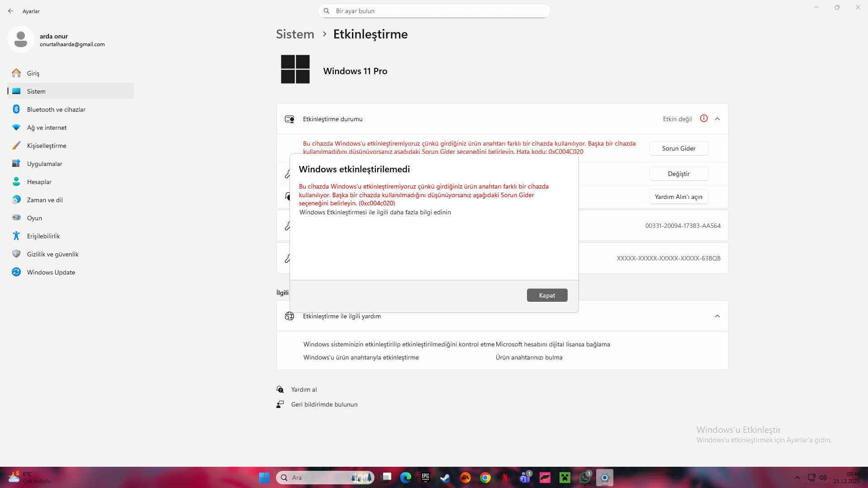Viewport: 868px width, 488px height.
Task: Open 'Windows Etkinleştirmesi ile ilgili daha fazla bilgi' link
Action: (x=375, y=212)
